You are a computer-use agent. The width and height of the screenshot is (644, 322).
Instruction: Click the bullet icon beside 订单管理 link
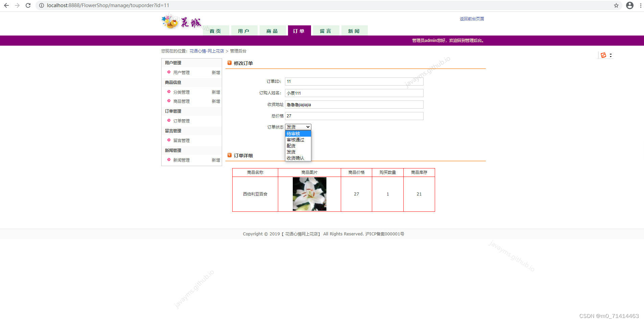(169, 120)
